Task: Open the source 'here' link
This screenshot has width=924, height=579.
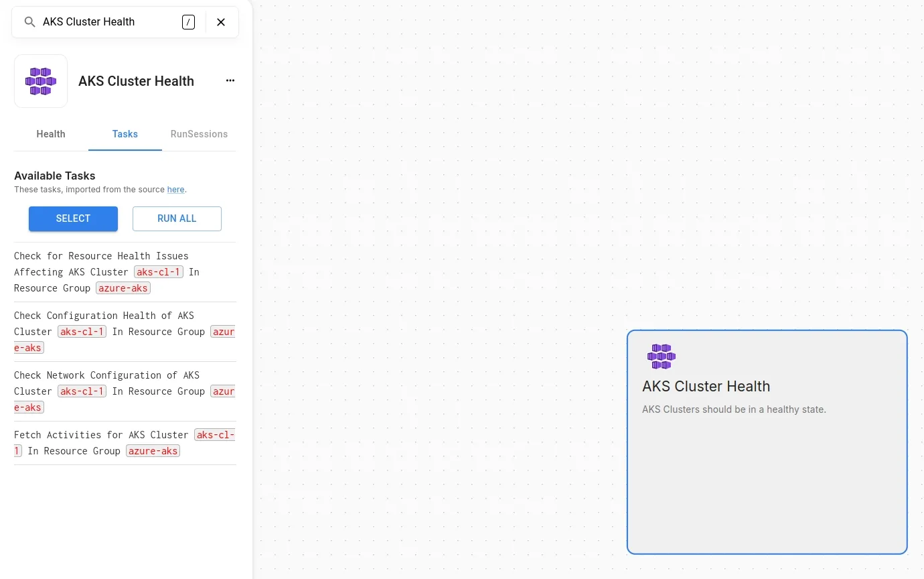Action: click(x=175, y=190)
